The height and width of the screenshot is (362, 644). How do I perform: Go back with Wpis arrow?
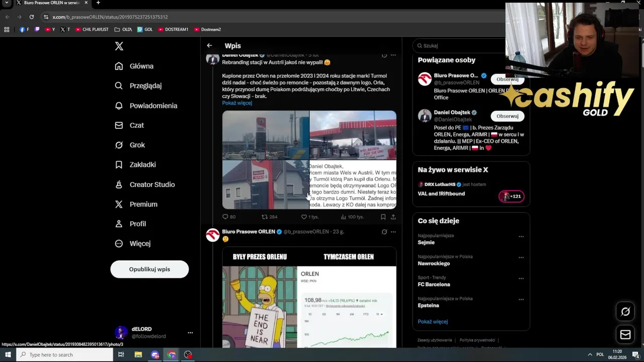[x=209, y=46]
